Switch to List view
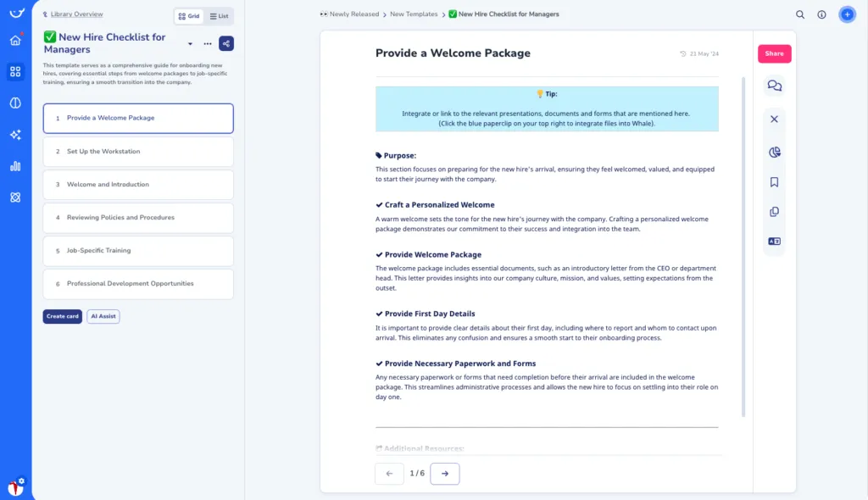The width and height of the screenshot is (868, 500). click(x=220, y=16)
